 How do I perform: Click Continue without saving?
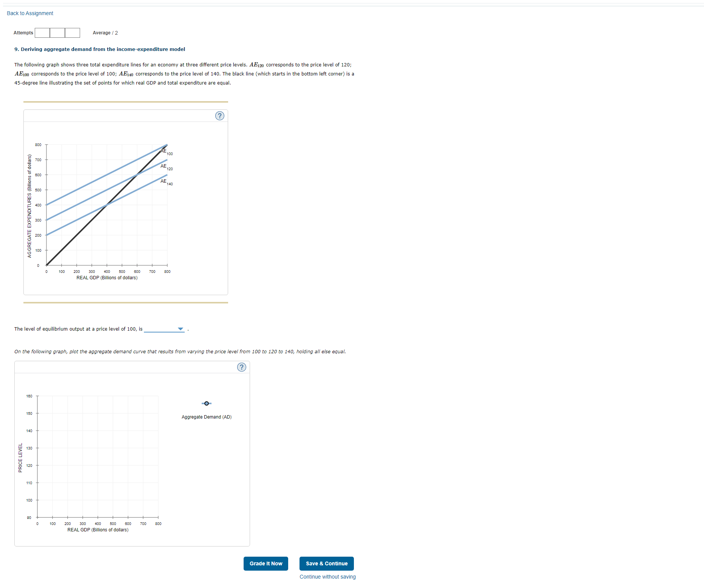tap(327, 577)
